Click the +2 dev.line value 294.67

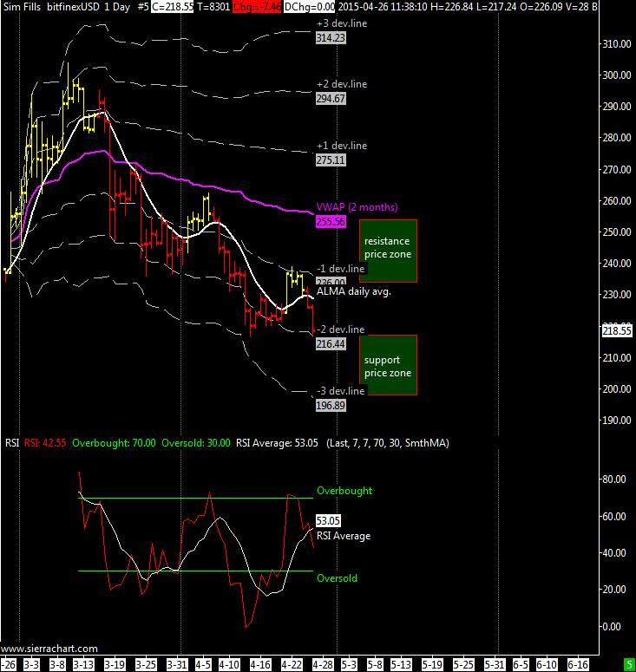pos(331,99)
